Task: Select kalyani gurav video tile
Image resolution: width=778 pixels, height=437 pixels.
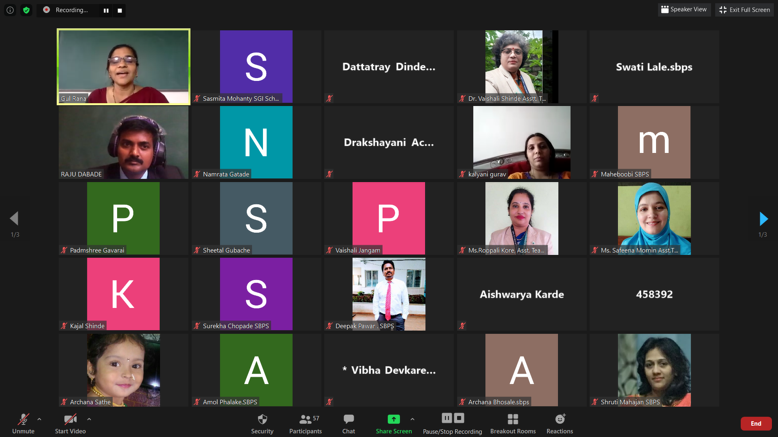Action: pos(521,142)
